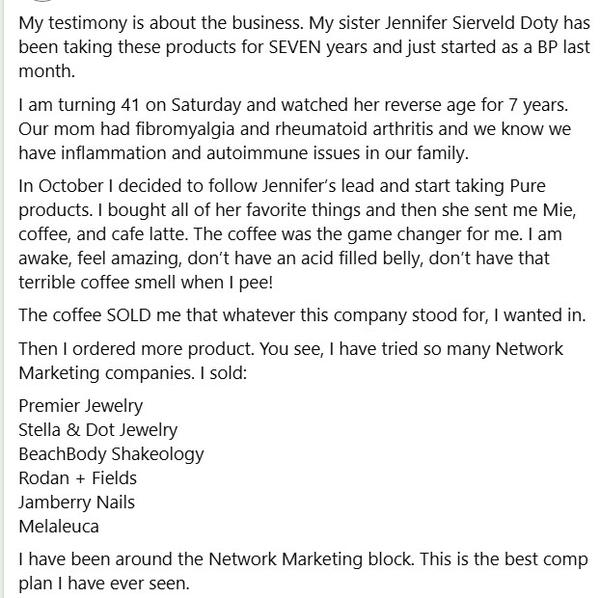Click the Jamberry Nails list entry
The width and height of the screenshot is (600, 598).
tap(77, 502)
